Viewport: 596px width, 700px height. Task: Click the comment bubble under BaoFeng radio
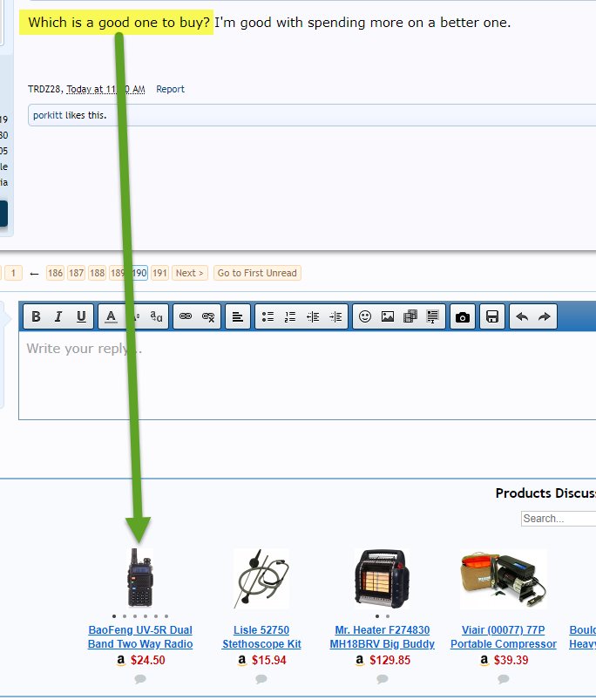click(140, 679)
